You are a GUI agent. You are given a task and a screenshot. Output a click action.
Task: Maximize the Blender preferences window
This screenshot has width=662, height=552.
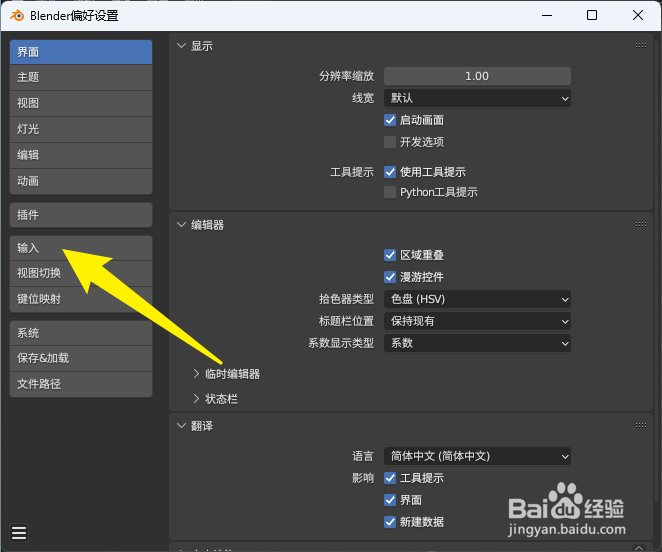pyautogui.click(x=592, y=16)
